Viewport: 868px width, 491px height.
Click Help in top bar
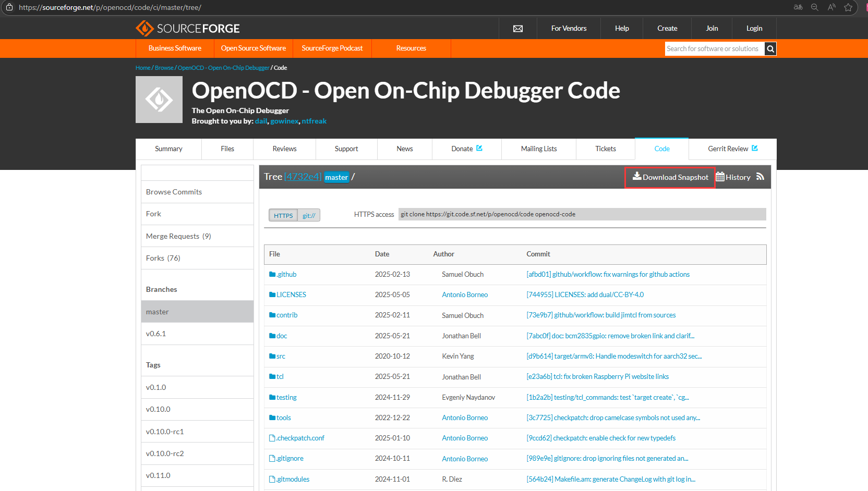click(x=622, y=28)
